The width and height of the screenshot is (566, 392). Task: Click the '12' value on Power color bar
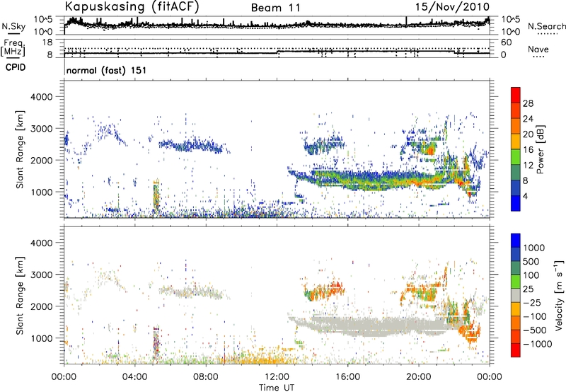coord(528,166)
